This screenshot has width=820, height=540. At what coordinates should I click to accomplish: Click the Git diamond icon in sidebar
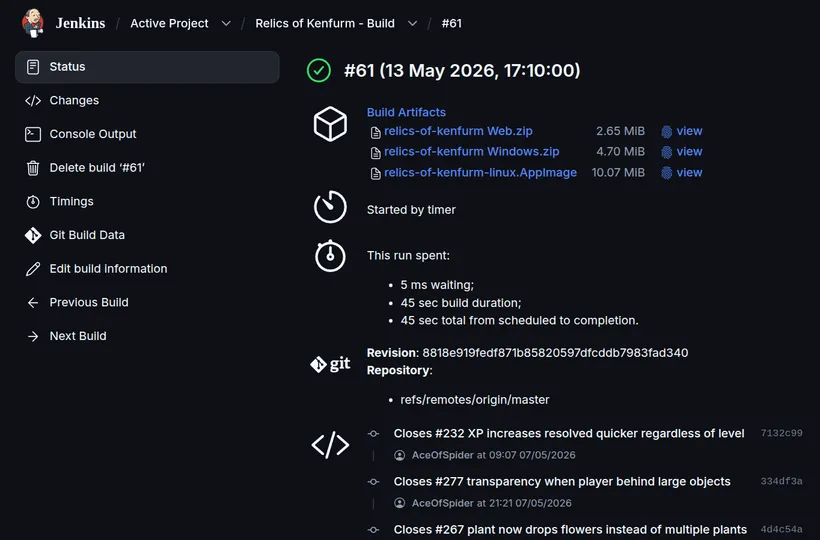click(33, 235)
